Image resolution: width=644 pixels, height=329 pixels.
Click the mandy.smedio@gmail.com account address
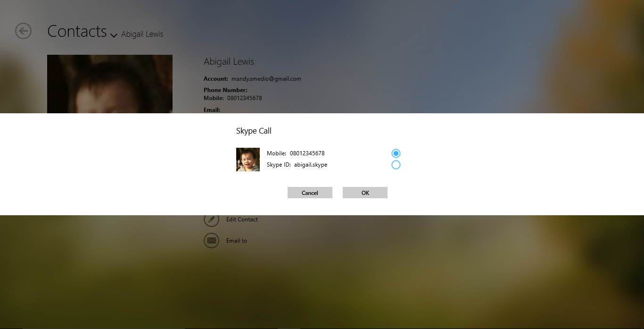click(x=266, y=79)
